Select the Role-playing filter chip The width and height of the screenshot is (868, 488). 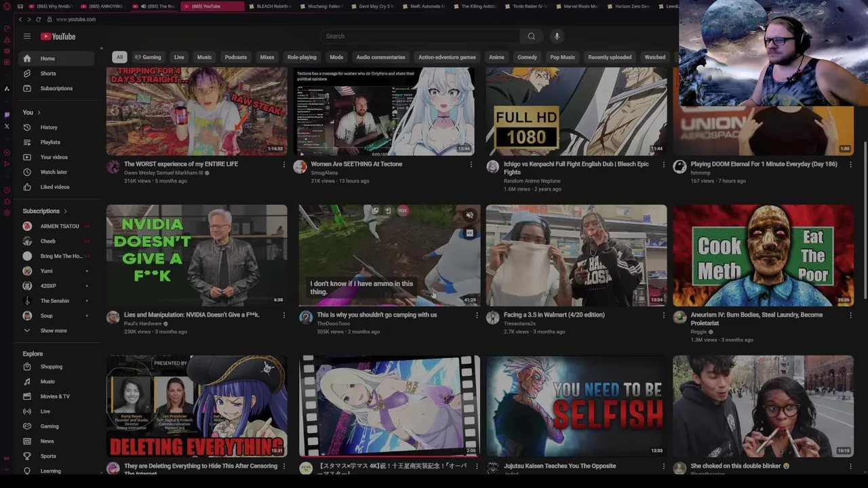(x=302, y=58)
